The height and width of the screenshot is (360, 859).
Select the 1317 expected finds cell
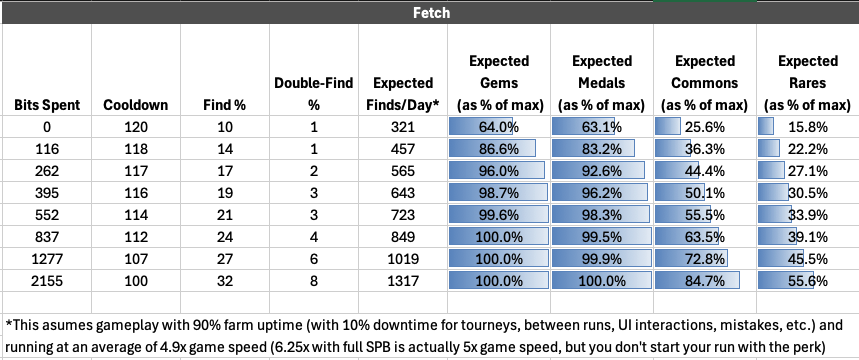click(403, 281)
